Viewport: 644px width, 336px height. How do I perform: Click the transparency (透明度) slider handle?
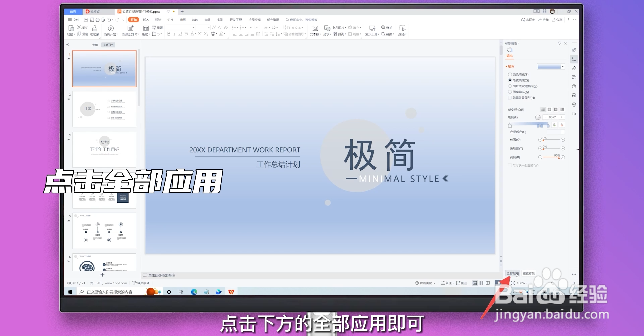click(x=543, y=149)
